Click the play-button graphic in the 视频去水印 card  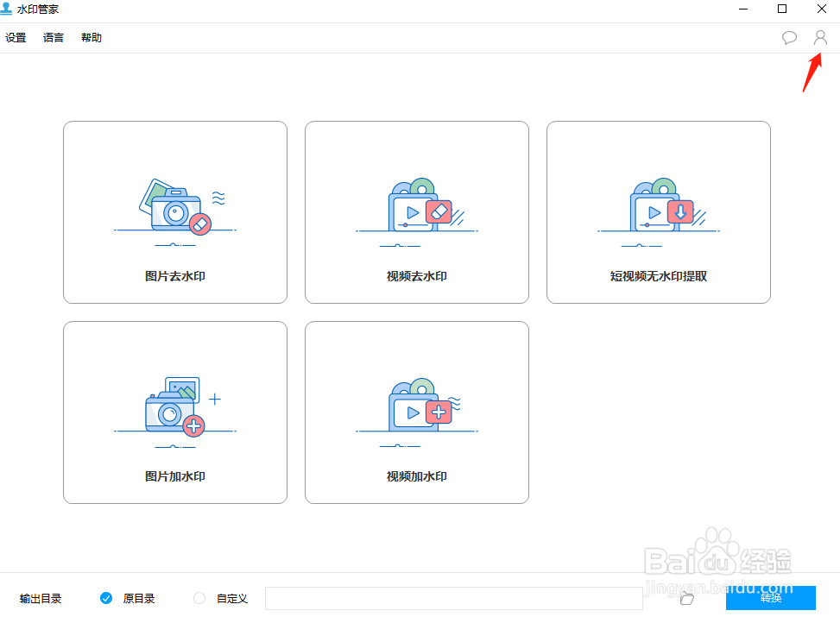[413, 211]
